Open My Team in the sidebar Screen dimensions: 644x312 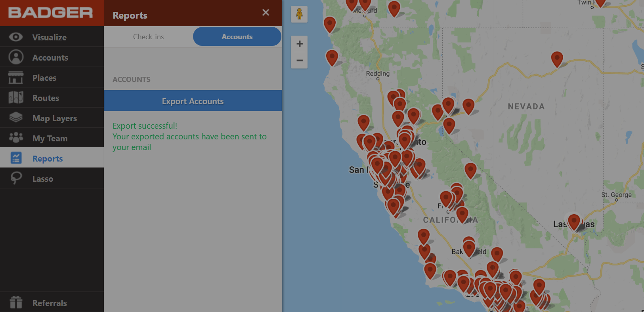(x=50, y=138)
